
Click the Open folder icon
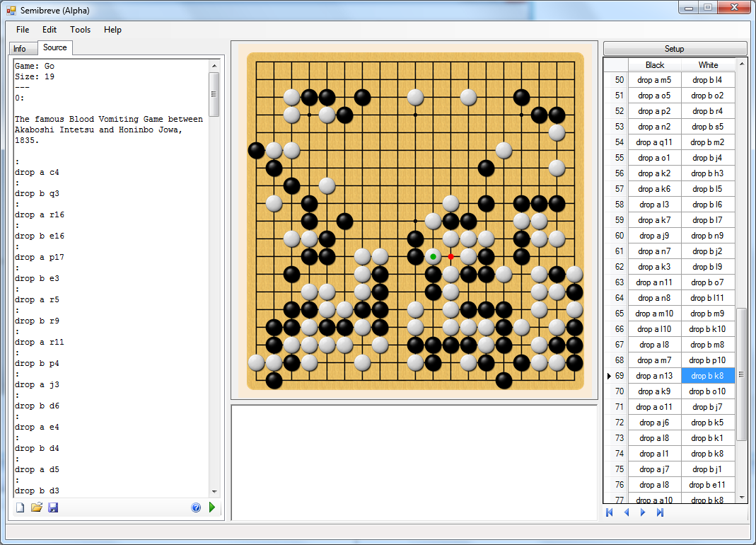[37, 507]
